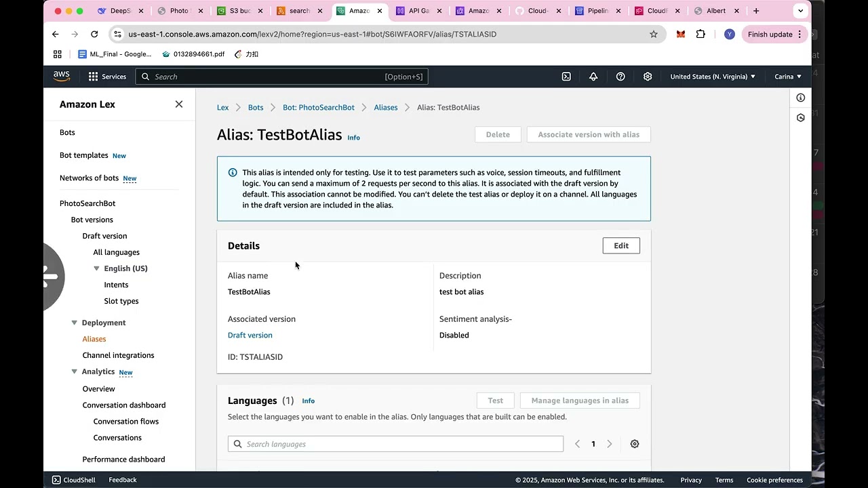The image size is (868, 488).
Task: Click Info link next to Languages
Action: click(x=309, y=401)
